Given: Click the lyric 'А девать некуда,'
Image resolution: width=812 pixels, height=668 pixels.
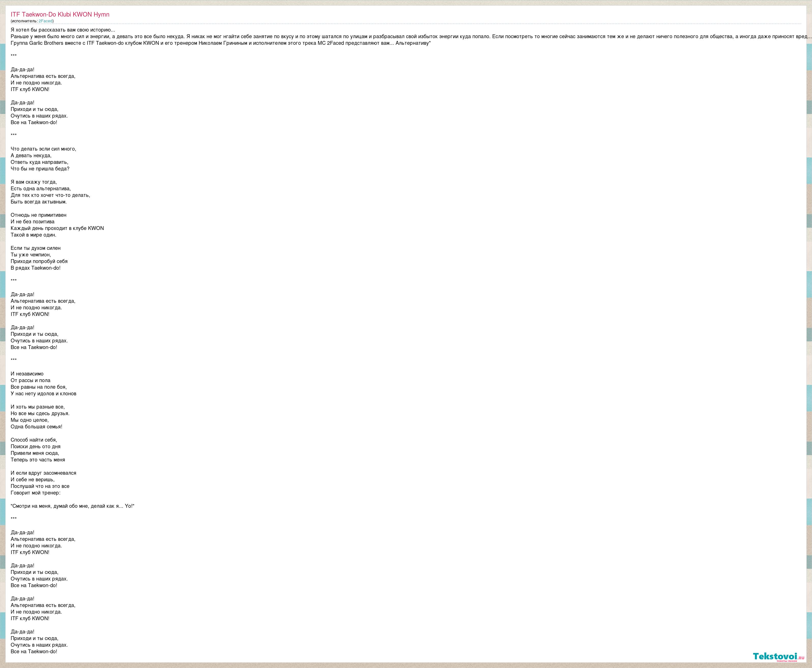Looking at the screenshot, I should point(31,155).
